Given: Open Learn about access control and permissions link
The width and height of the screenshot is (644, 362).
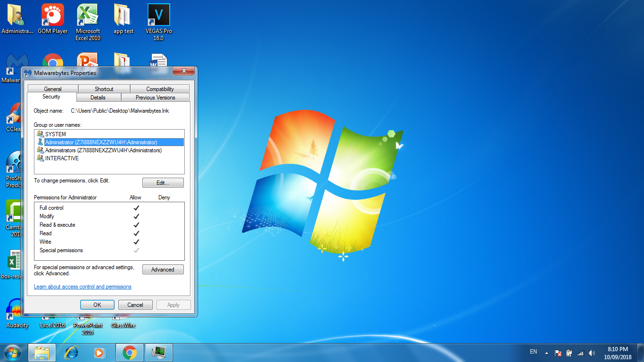Looking at the screenshot, I should pos(83,287).
